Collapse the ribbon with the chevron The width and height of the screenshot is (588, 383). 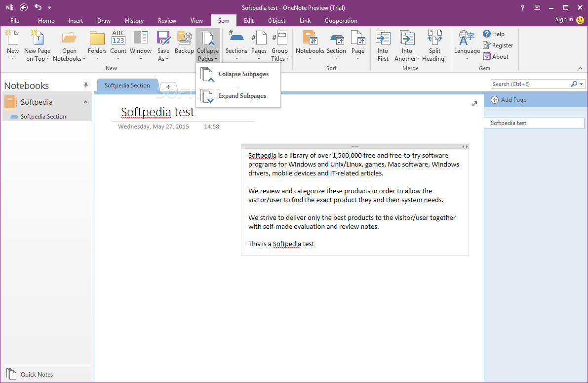coord(580,68)
